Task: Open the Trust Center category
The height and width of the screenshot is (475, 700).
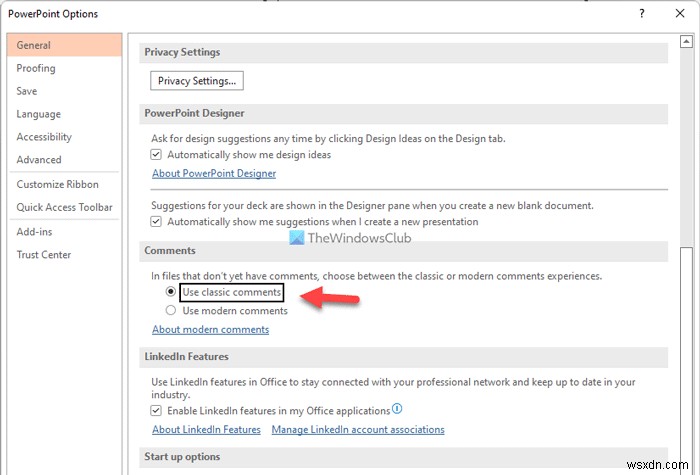Action: coord(44,254)
